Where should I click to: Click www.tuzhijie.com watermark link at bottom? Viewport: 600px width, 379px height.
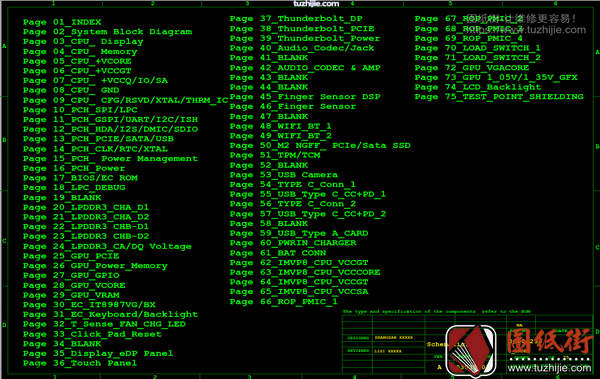click(x=549, y=368)
